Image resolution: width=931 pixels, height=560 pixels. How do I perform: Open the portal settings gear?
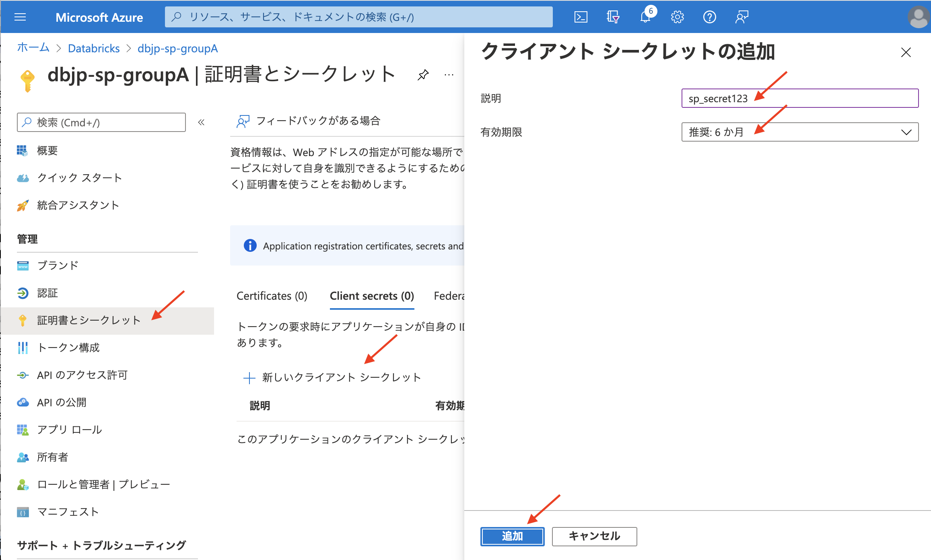pos(677,17)
